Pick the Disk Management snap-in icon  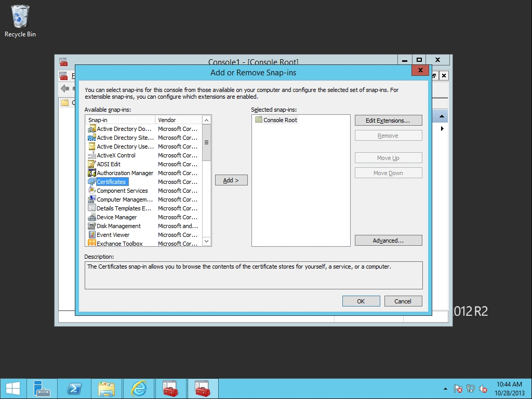pos(92,226)
